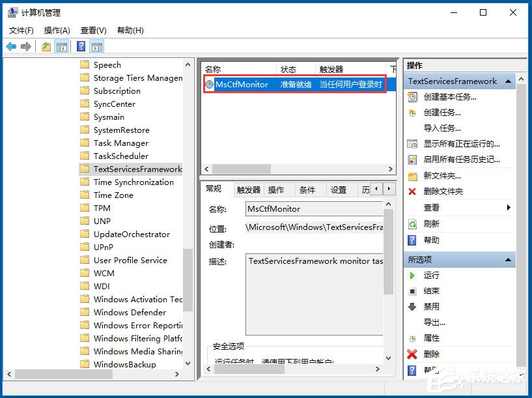Click the 刷新 (Refresh) icon in actions pane
This screenshot has width=532, height=398.
412,222
